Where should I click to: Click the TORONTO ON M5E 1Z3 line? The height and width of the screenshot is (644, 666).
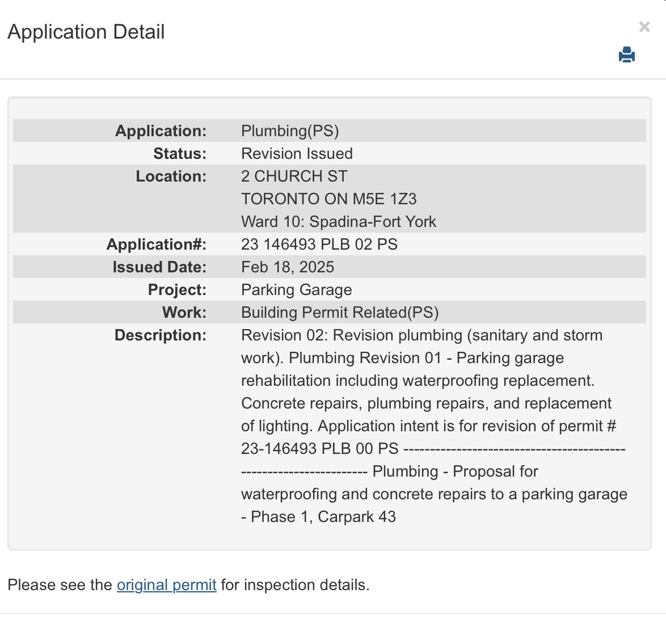[328, 199]
